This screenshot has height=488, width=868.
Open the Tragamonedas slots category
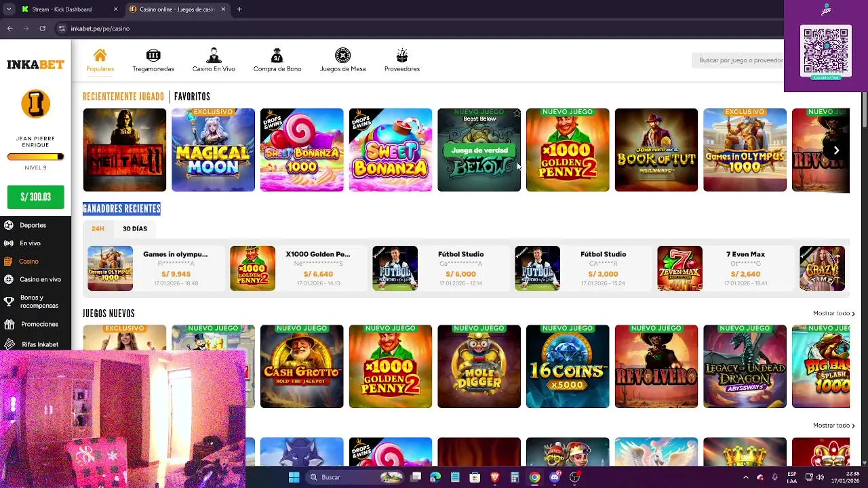153,60
